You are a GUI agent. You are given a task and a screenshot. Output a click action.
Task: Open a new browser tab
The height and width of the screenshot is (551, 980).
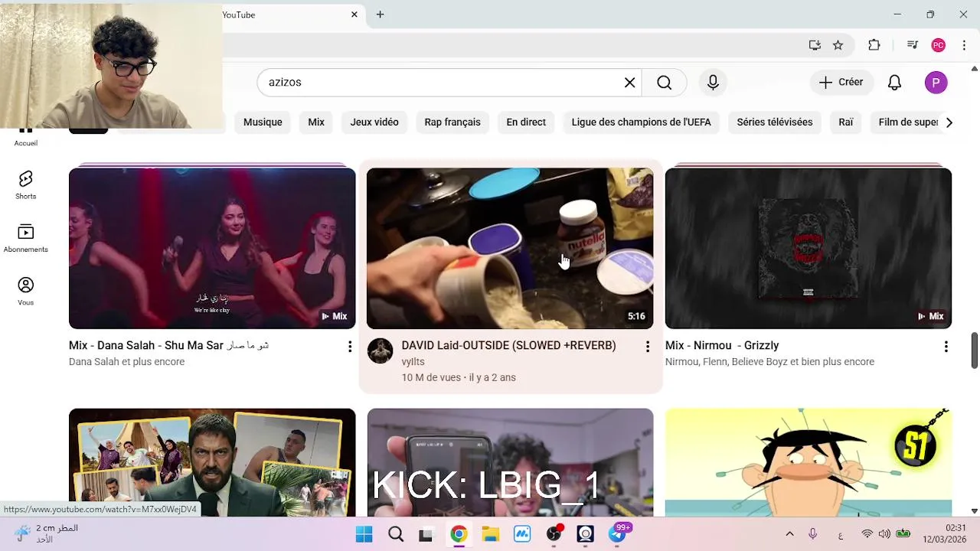pos(380,15)
